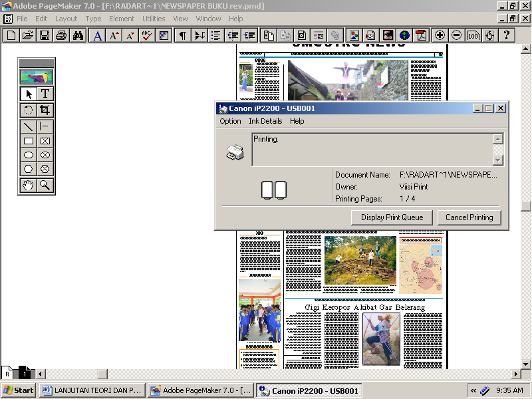This screenshot has height=399, width=532.
Task: Click status message scroll down arrow
Action: 497,160
